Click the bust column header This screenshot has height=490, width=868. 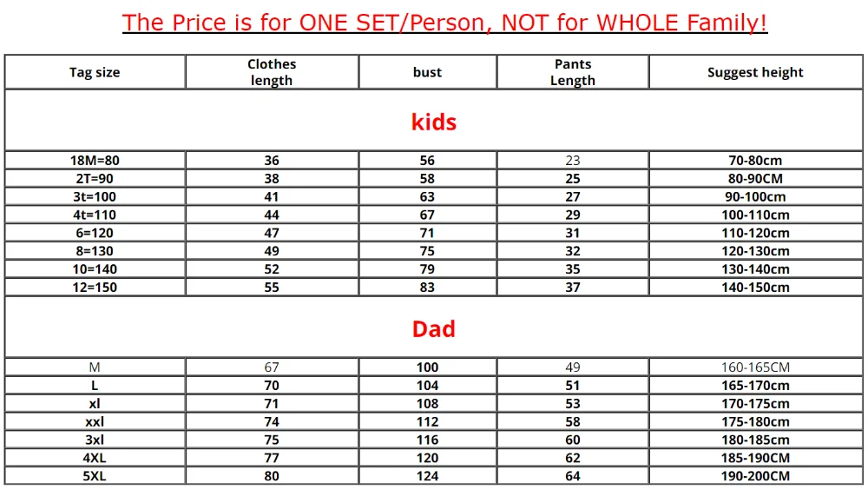427,72
